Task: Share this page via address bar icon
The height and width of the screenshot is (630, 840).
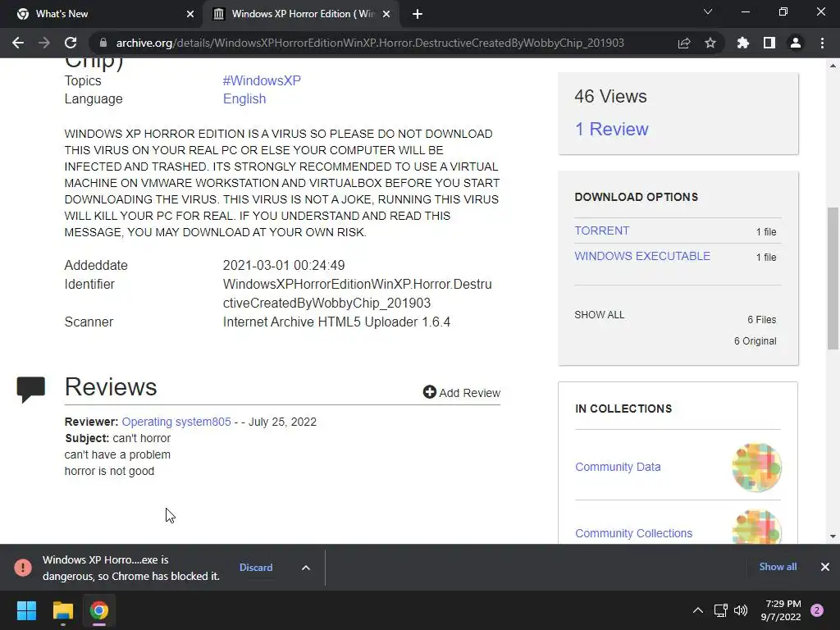Action: (x=684, y=43)
